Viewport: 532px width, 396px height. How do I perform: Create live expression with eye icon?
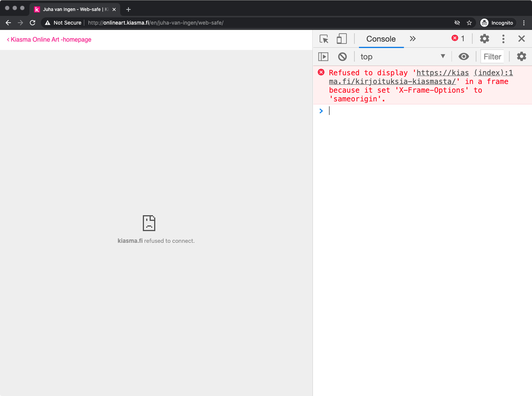(x=464, y=57)
